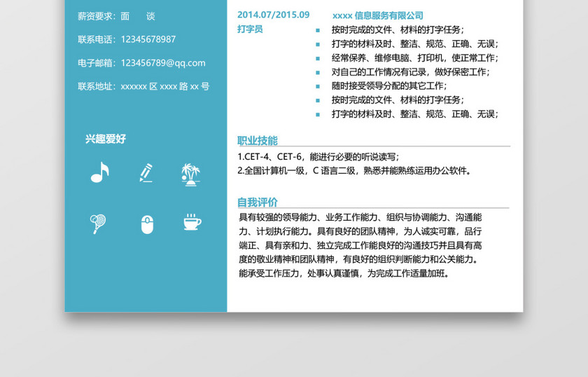
Task: Click the line 力、计划执行能力
Action: (360, 231)
